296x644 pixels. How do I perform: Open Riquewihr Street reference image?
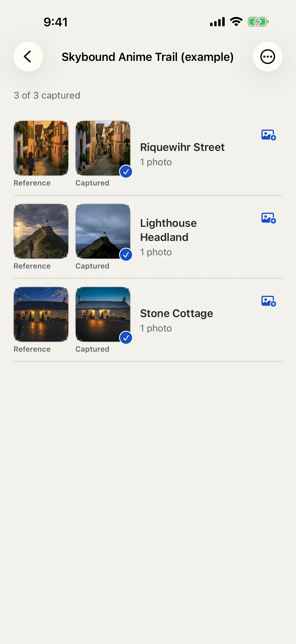(41, 148)
